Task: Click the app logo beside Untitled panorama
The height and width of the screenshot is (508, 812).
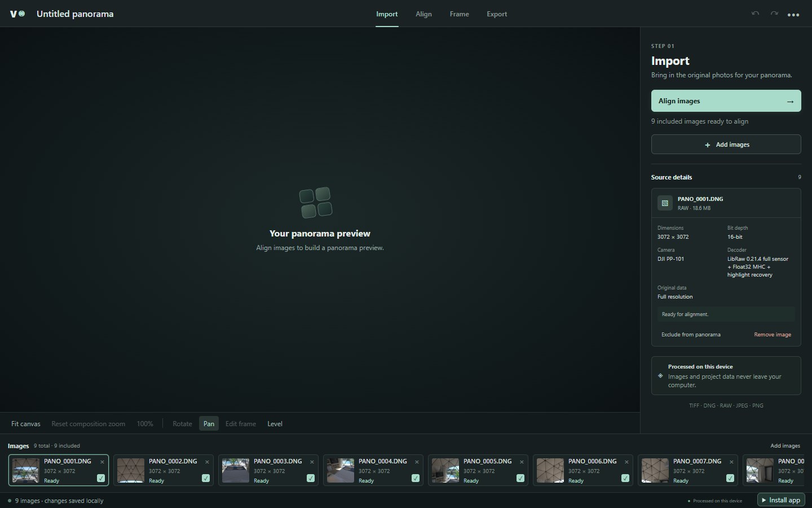Action: [17, 14]
